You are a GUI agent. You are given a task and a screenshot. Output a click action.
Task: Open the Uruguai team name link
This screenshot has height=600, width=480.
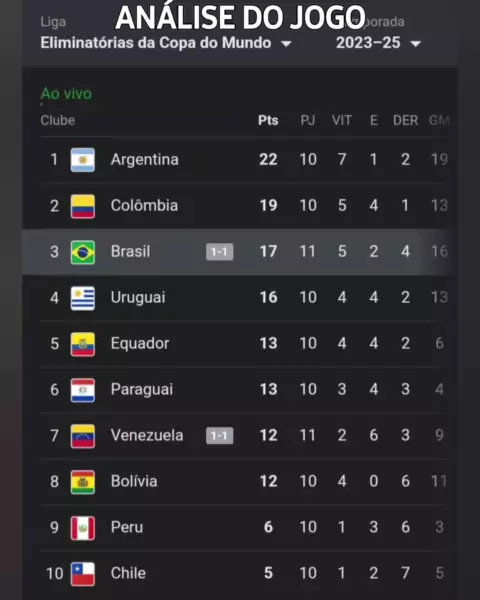pos(138,298)
